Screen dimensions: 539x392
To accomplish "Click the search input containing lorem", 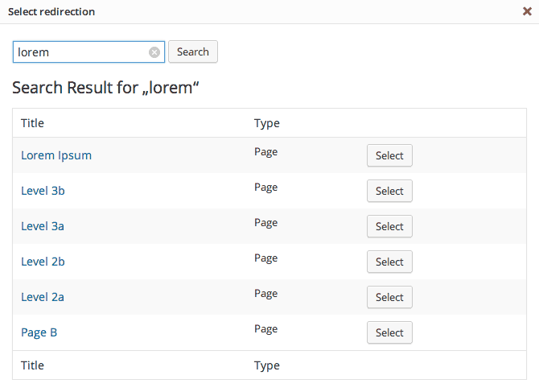I will (x=80, y=52).
